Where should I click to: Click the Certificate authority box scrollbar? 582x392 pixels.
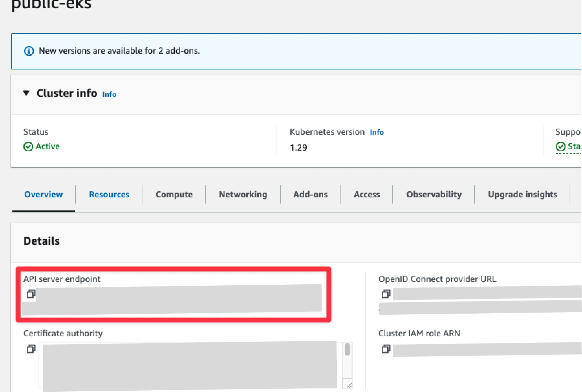click(347, 350)
